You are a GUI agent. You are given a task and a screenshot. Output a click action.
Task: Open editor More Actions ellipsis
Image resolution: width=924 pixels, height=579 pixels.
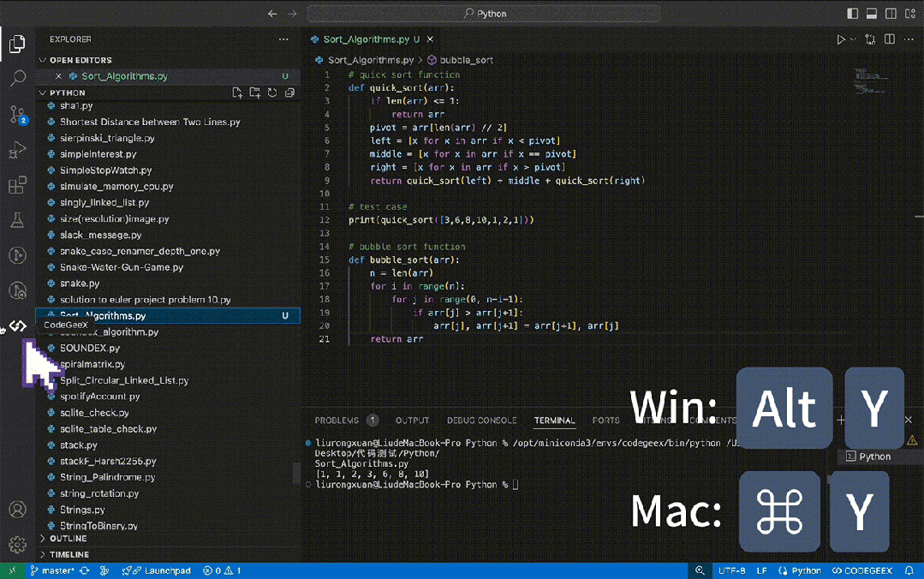coord(909,39)
